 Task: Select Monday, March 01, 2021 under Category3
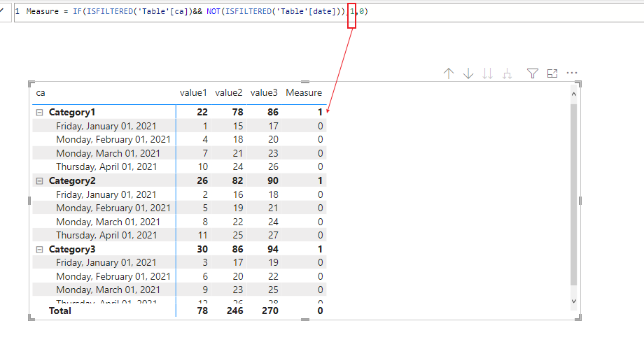(108, 290)
